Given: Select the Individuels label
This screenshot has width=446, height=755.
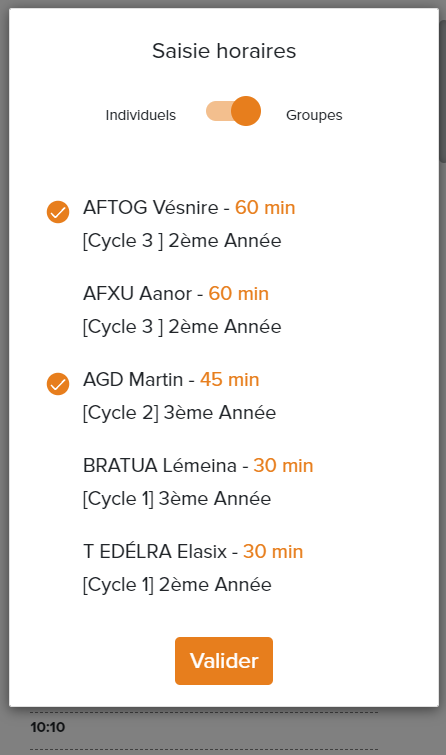Looking at the screenshot, I should coord(141,115).
